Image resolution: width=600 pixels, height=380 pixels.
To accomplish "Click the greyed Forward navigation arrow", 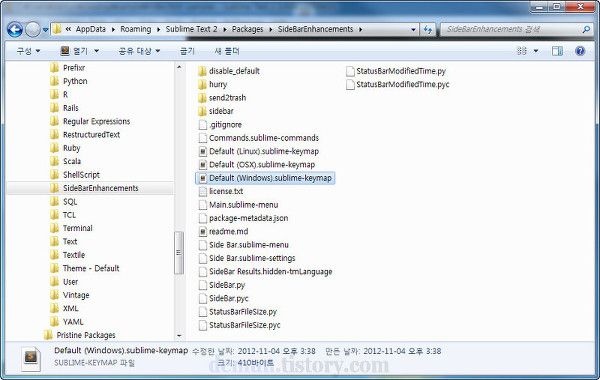I will click(x=33, y=29).
